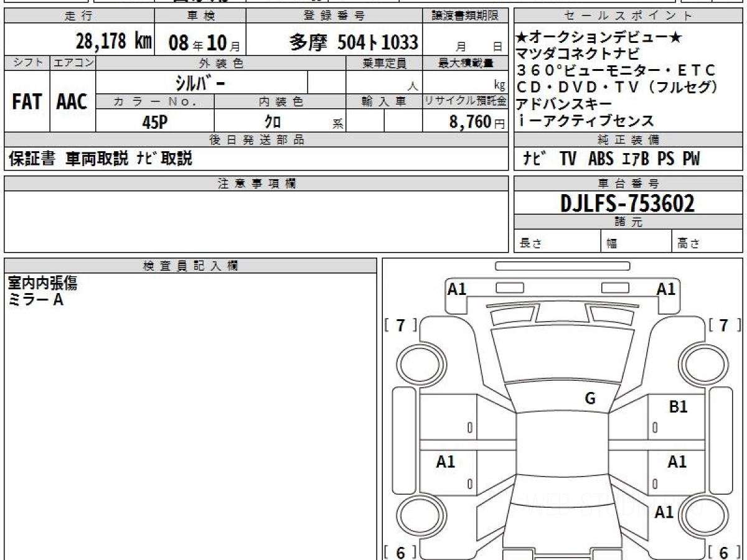747x560 pixels.
Task: Click the エアコン header cell
Action: pos(73,63)
